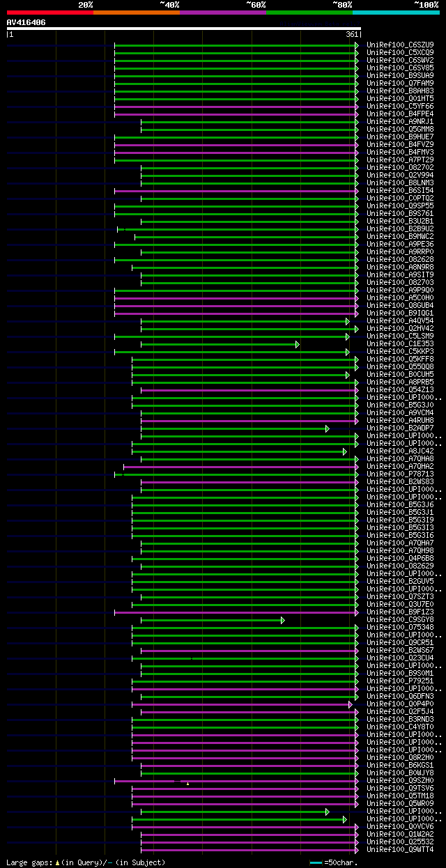Open hit UniRef100_Q2V994
The image size is (446, 868).
400,176
